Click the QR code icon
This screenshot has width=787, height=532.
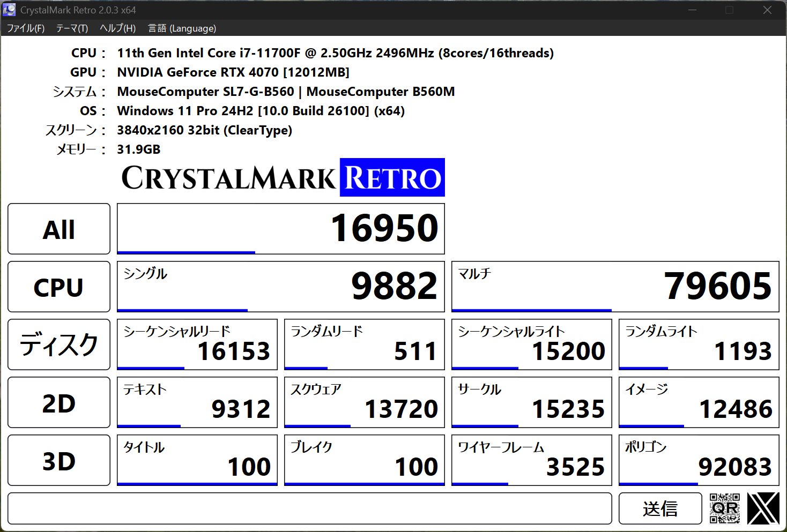[725, 508]
